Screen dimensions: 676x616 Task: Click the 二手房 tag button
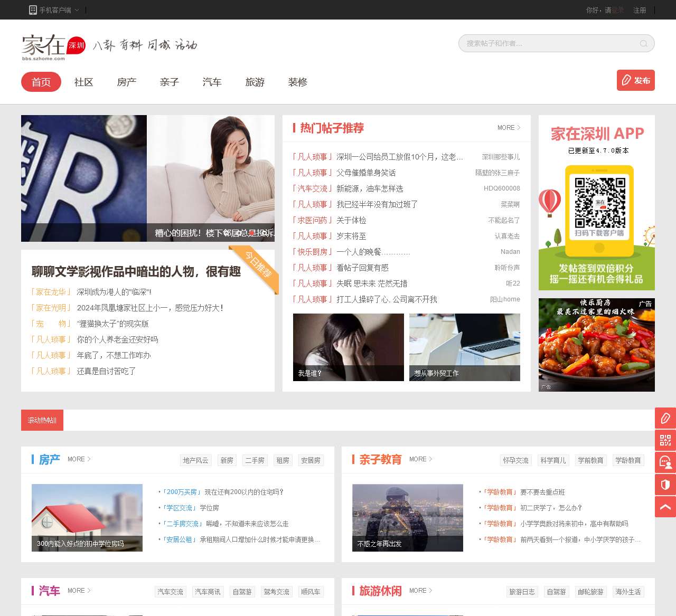pos(255,460)
